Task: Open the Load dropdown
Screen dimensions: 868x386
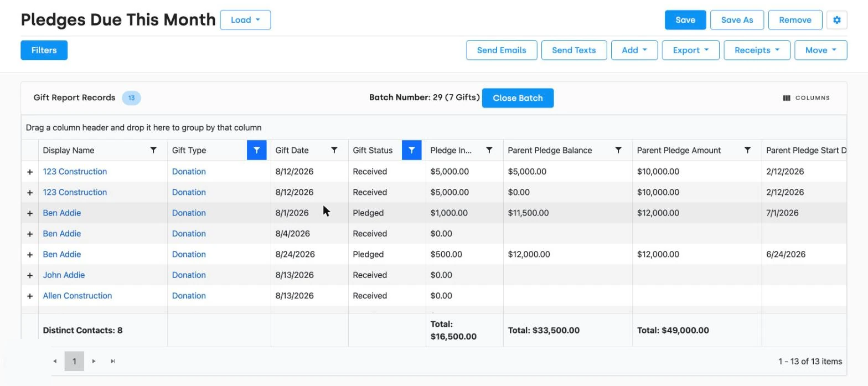Action: click(245, 20)
